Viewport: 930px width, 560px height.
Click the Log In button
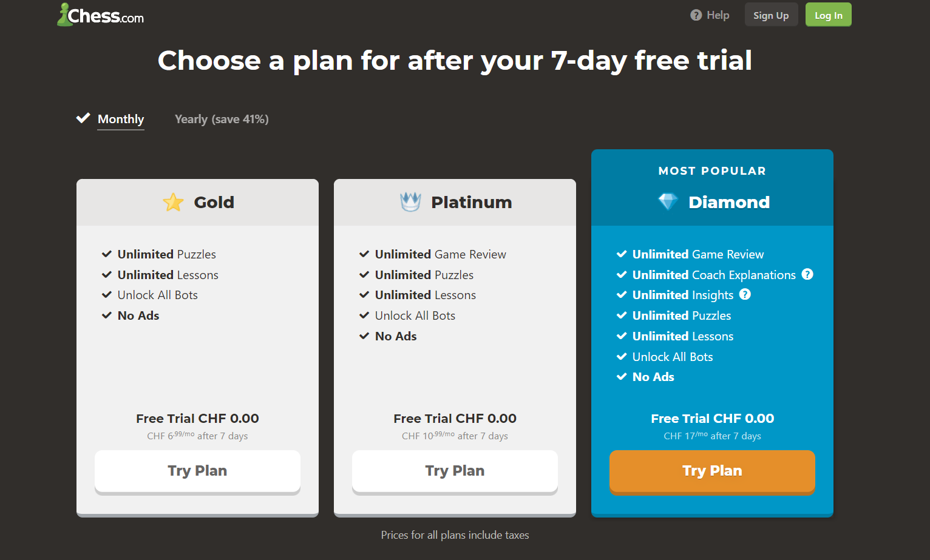(x=828, y=15)
